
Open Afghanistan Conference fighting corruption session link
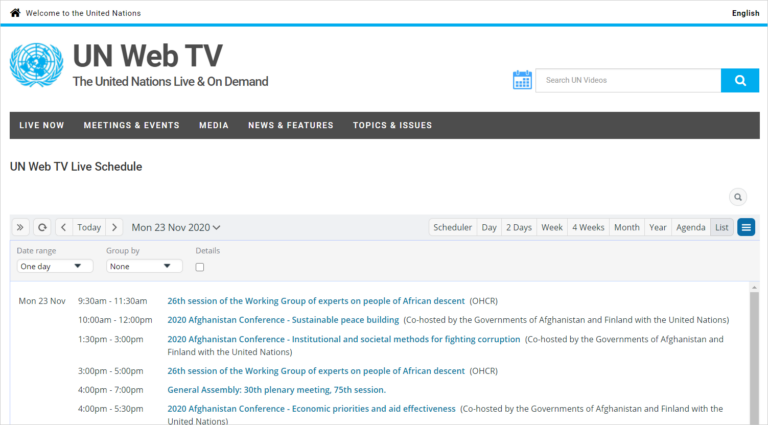344,339
